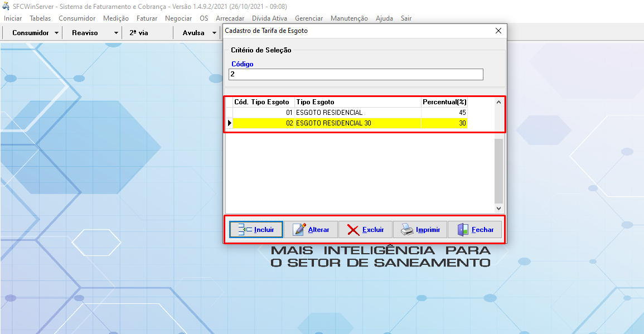Expand the Avulsa toolbar dropdown arrow

point(214,33)
